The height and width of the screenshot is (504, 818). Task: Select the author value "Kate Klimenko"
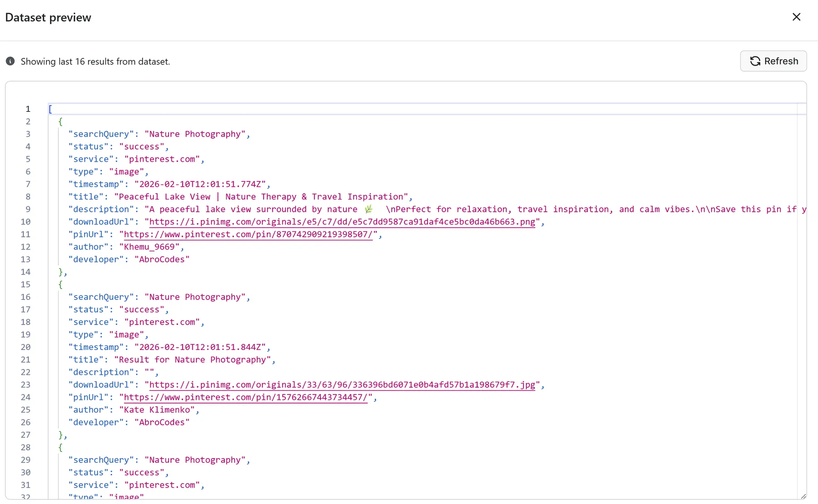tap(157, 410)
